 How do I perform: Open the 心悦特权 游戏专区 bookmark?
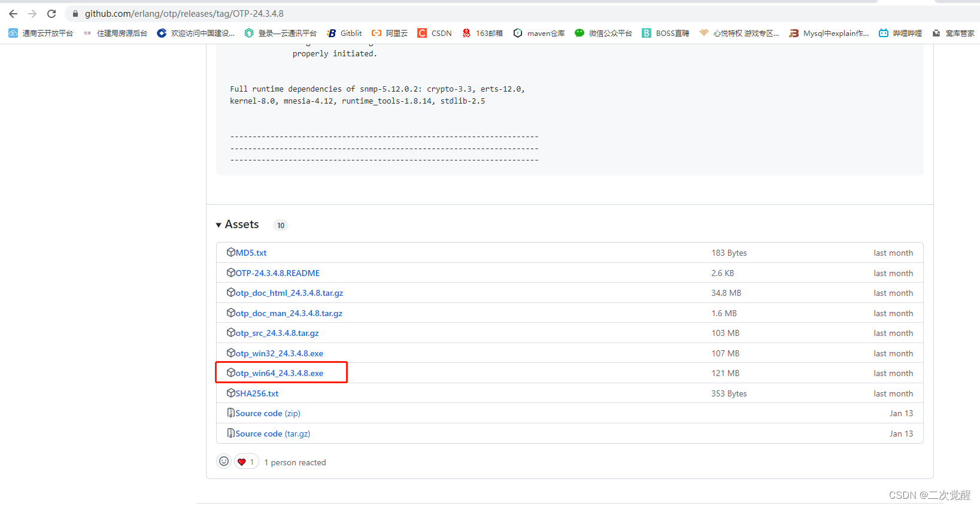(x=739, y=33)
